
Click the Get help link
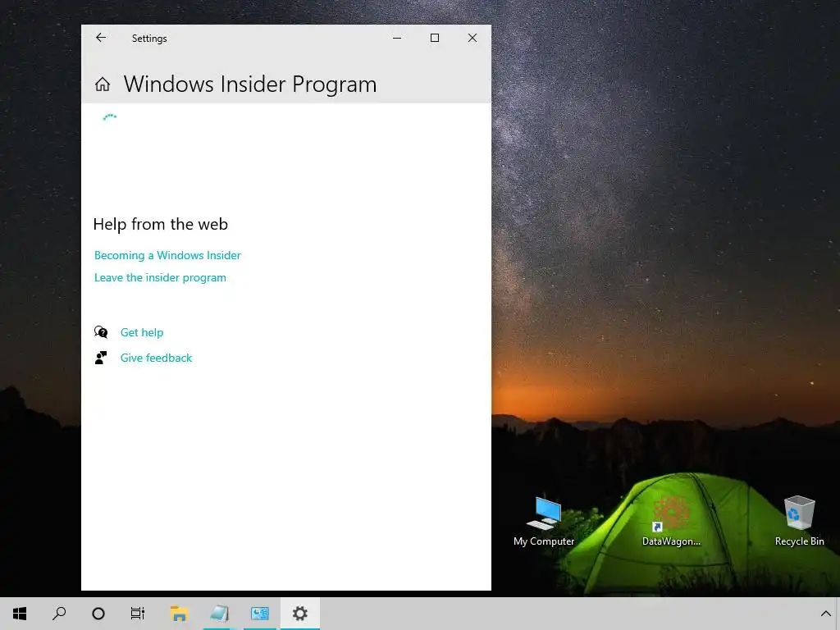coord(142,332)
